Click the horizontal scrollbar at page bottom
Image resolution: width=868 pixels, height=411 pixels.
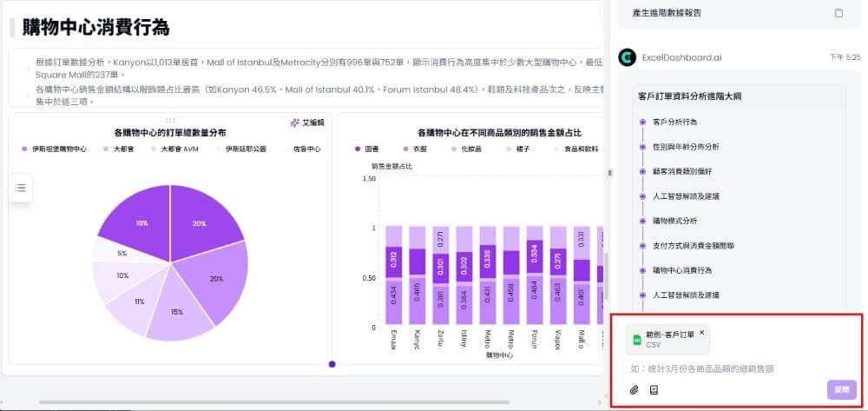click(x=274, y=402)
